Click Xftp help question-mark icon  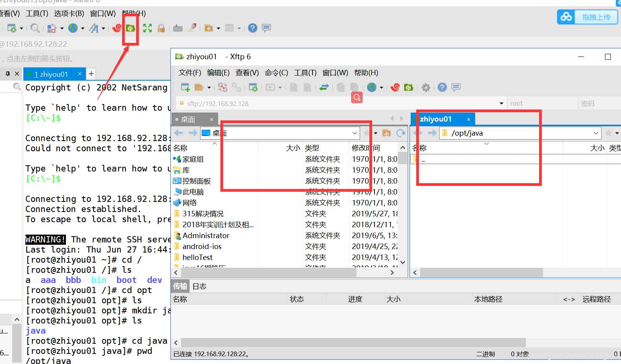(x=442, y=87)
